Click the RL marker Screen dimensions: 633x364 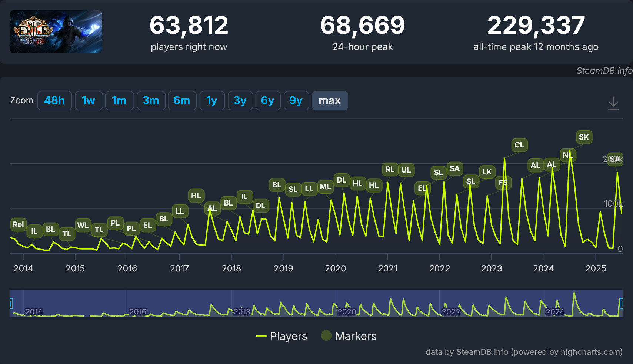click(390, 169)
